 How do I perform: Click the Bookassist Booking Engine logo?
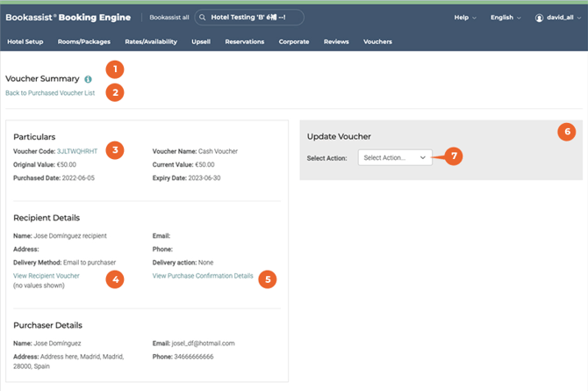coord(68,18)
